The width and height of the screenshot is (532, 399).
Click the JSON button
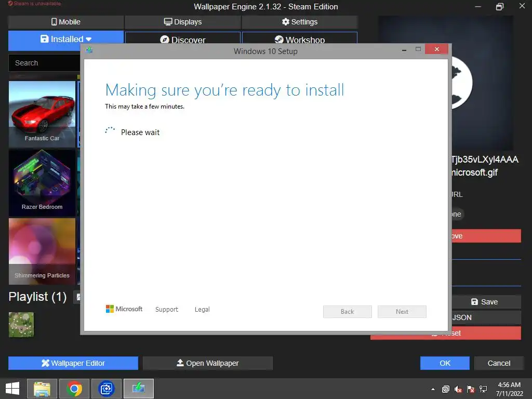tap(486, 317)
